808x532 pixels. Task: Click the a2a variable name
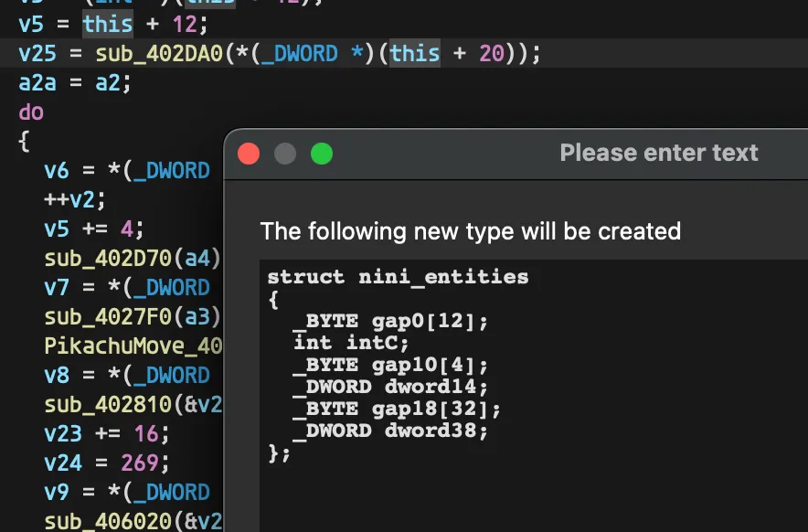37,83
